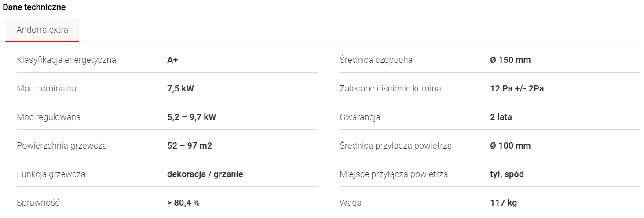
Task: Click the A+ energy class value
Action: click(172, 60)
